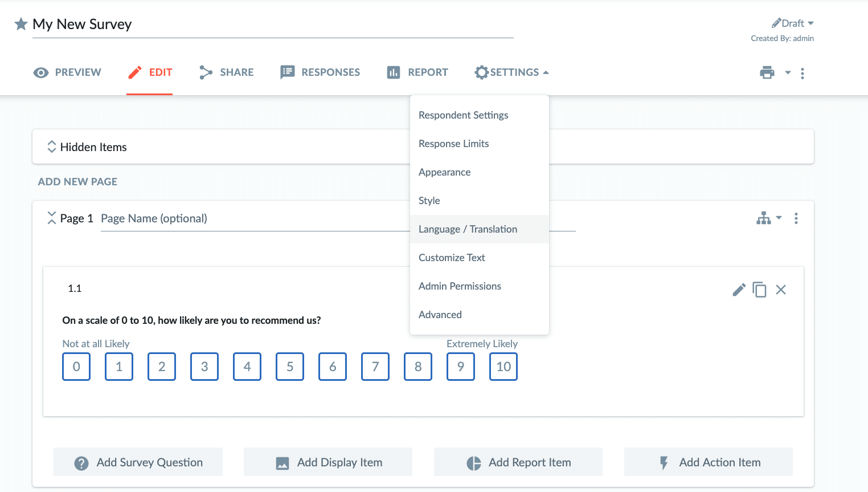Expand the Hidden Items section

[x=51, y=147]
